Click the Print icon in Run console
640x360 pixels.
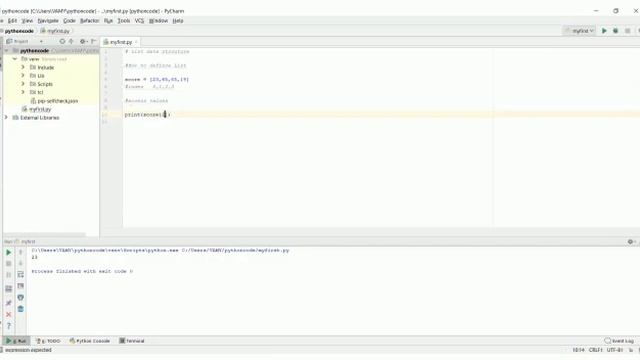tap(20, 298)
